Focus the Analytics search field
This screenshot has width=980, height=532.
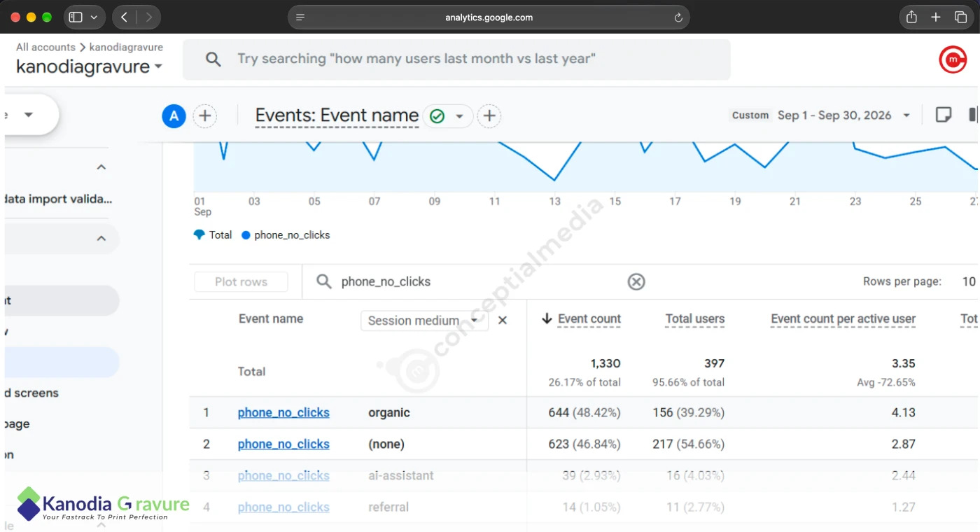456,59
